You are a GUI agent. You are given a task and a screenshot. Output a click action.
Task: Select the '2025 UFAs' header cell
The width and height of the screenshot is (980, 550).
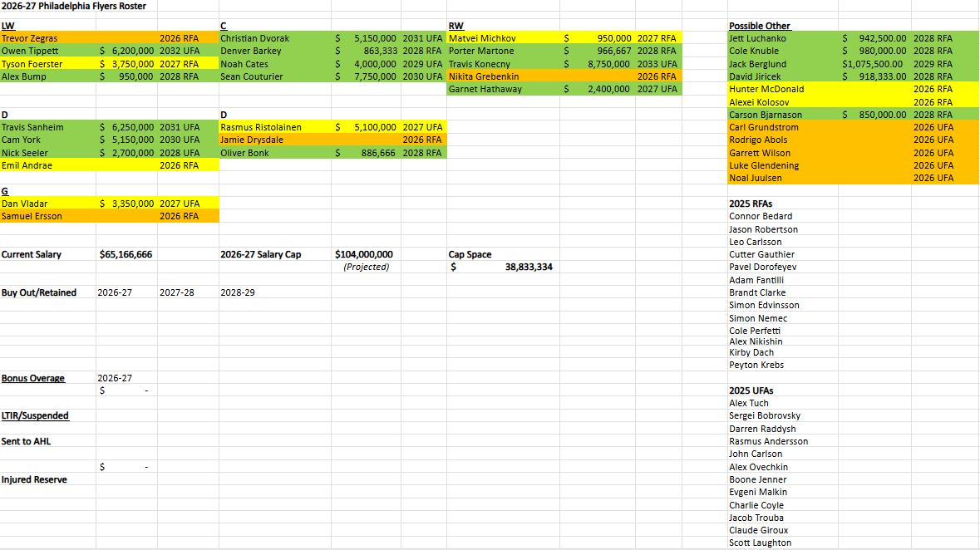[x=783, y=390]
